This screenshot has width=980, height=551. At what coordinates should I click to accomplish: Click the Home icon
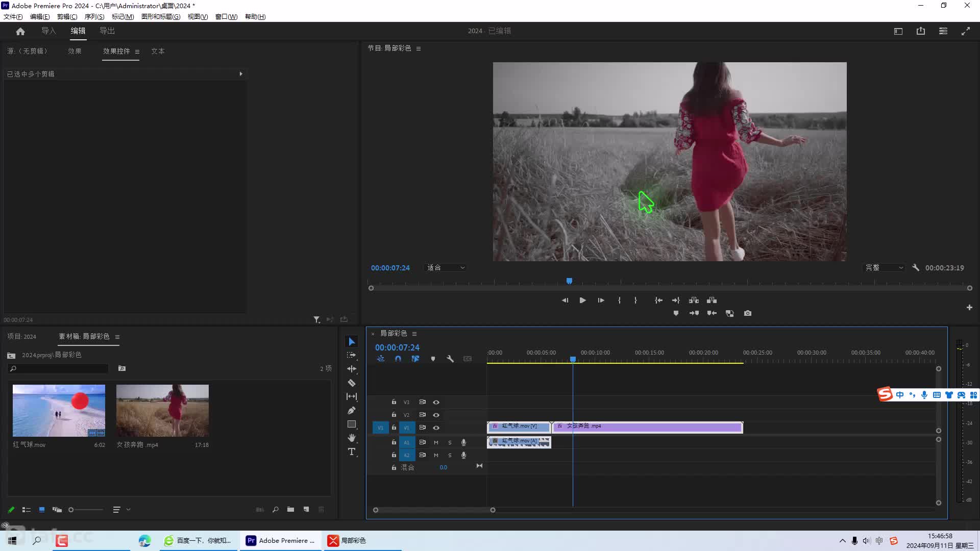(x=20, y=31)
